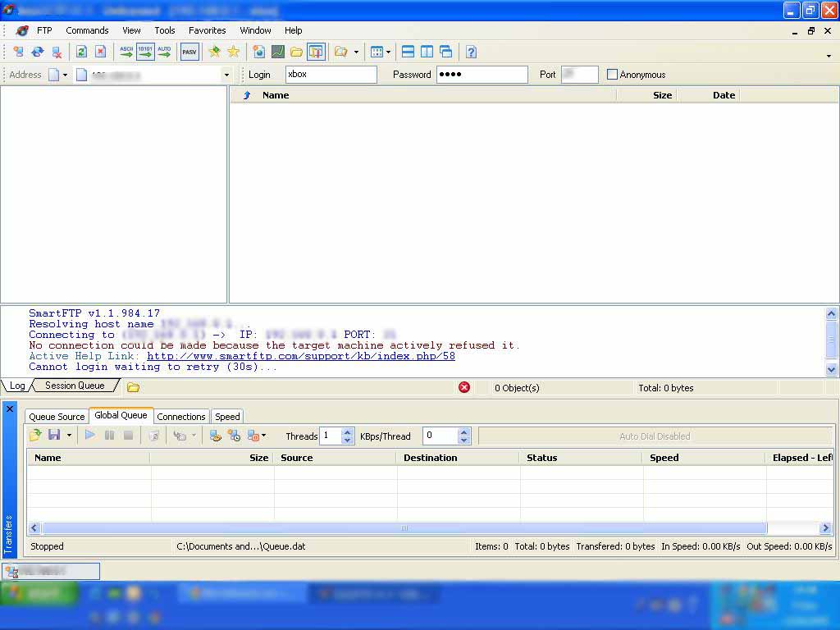
Task: Click the Port input field
Action: coord(580,75)
